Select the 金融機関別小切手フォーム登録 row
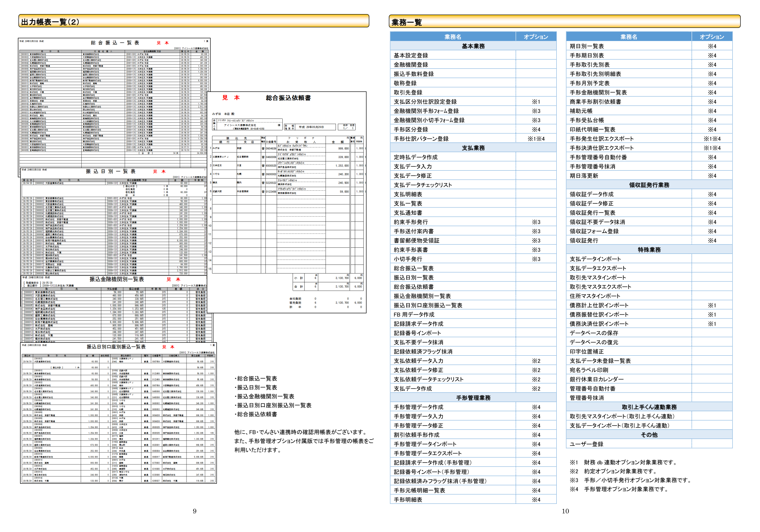This screenshot has height=532, width=760. [473, 120]
